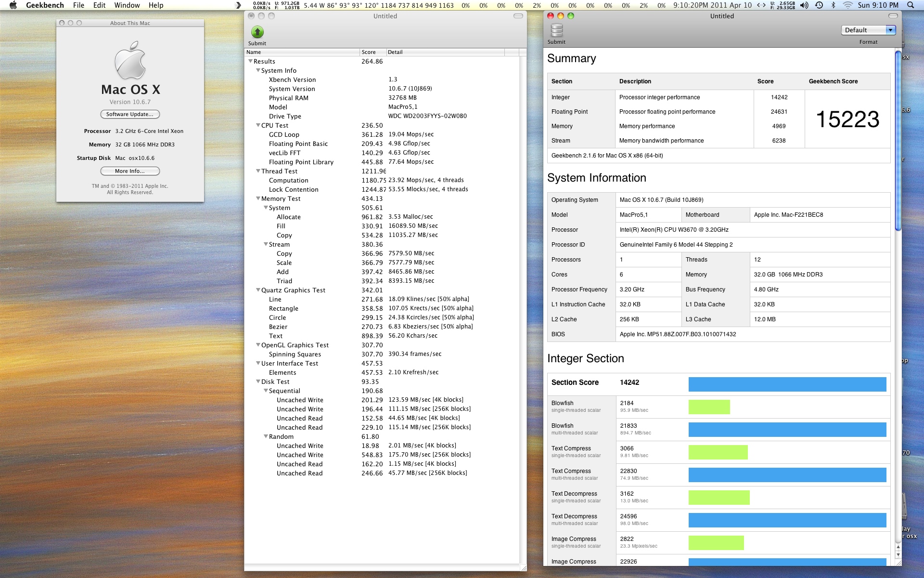Open the Geekbench application menu
Screen dimensions: 924x578
(45, 5)
